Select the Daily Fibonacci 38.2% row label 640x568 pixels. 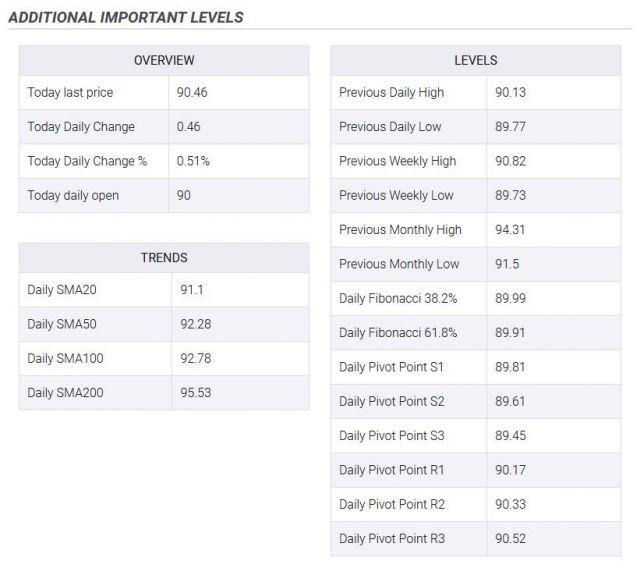point(399,298)
